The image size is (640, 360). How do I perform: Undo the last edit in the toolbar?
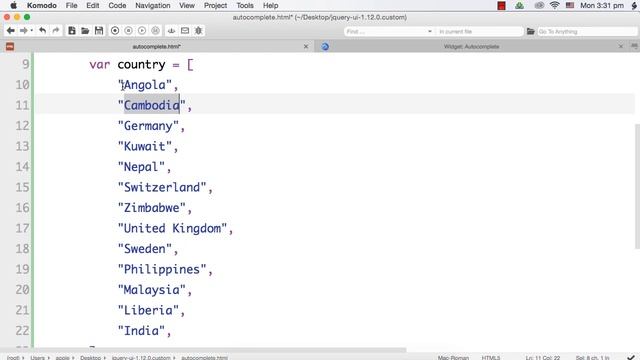(42, 31)
